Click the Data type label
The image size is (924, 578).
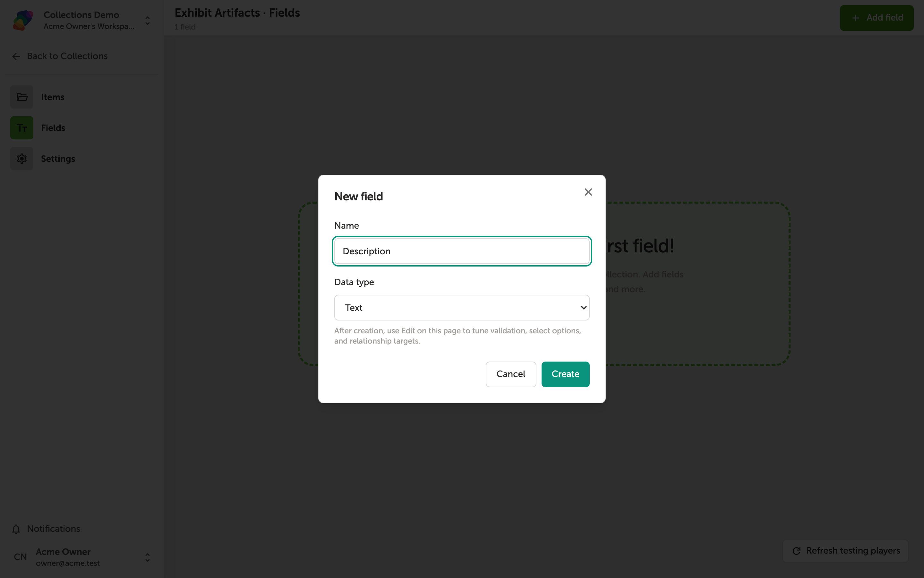pyautogui.click(x=354, y=282)
